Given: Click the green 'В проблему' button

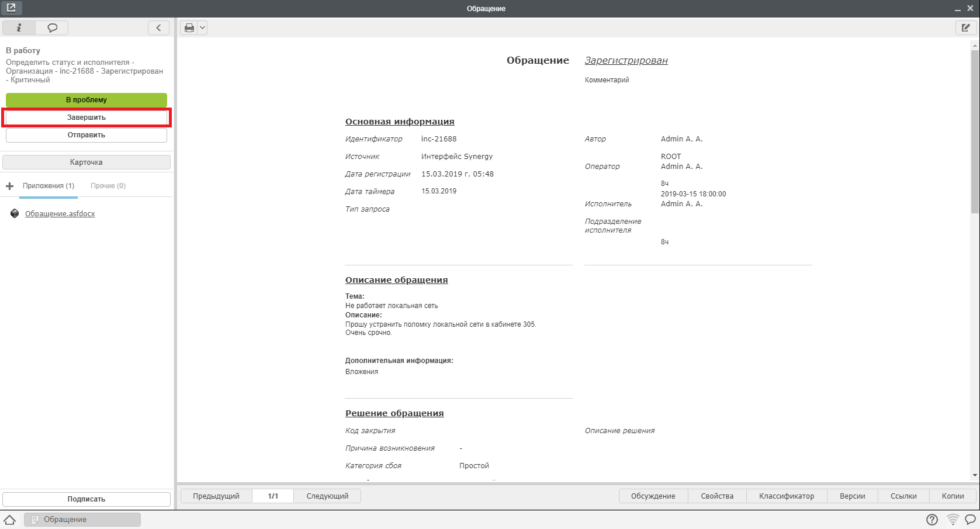Looking at the screenshot, I should tap(86, 100).
